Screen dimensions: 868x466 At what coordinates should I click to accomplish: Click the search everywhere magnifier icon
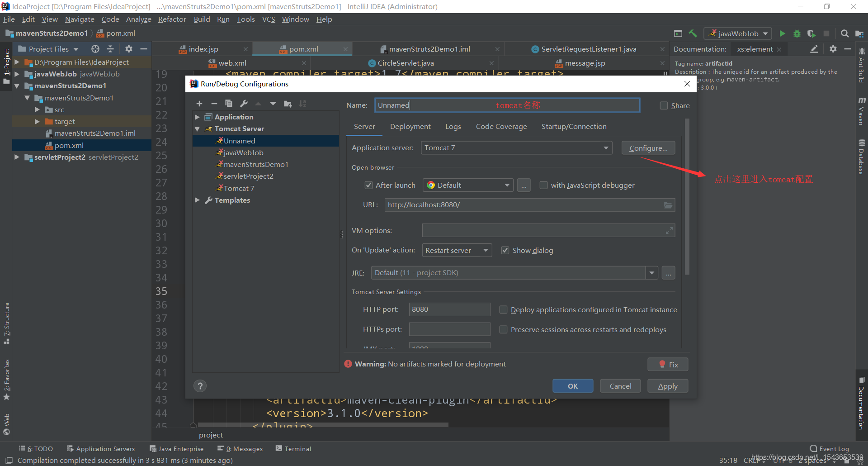coord(844,33)
